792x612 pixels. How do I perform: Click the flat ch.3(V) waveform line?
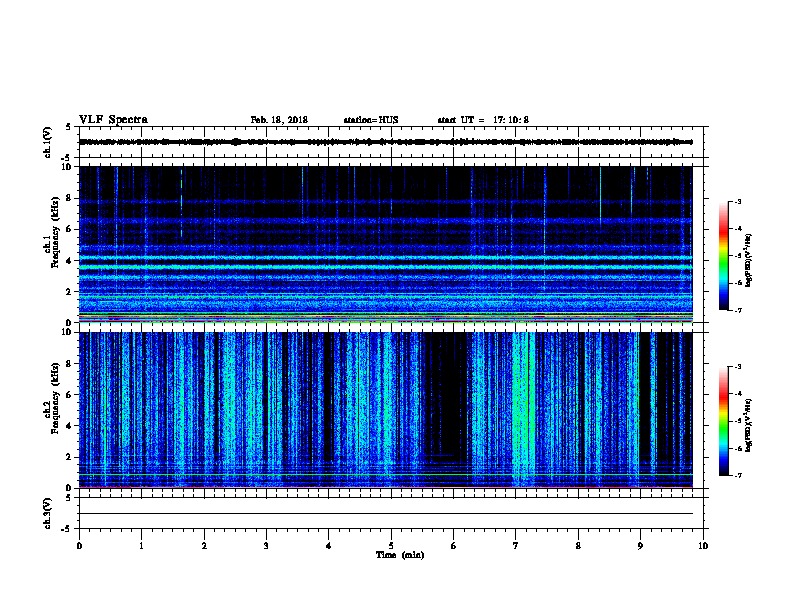386,514
